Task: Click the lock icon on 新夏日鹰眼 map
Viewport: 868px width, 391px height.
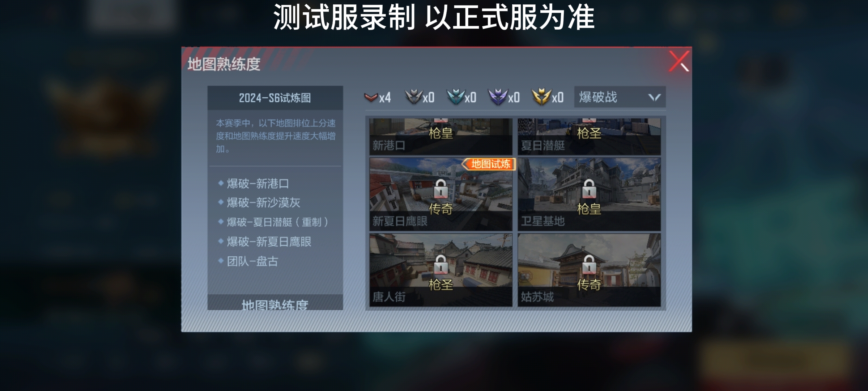Action: (x=441, y=189)
